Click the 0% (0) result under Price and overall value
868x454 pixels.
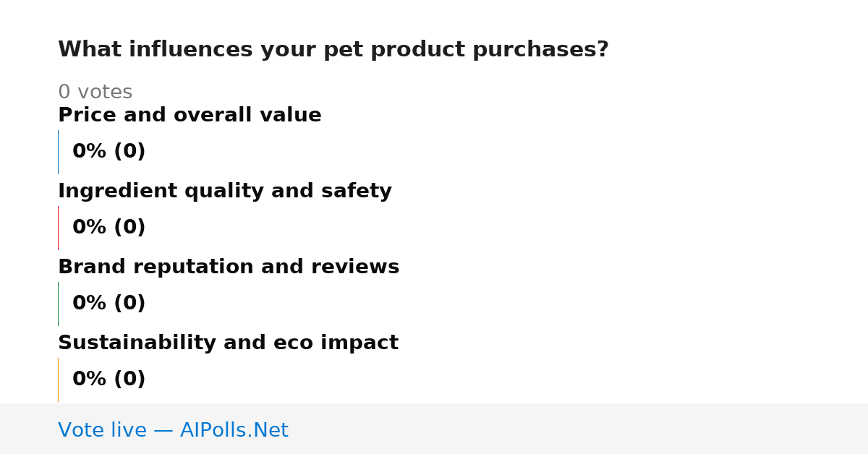(109, 152)
